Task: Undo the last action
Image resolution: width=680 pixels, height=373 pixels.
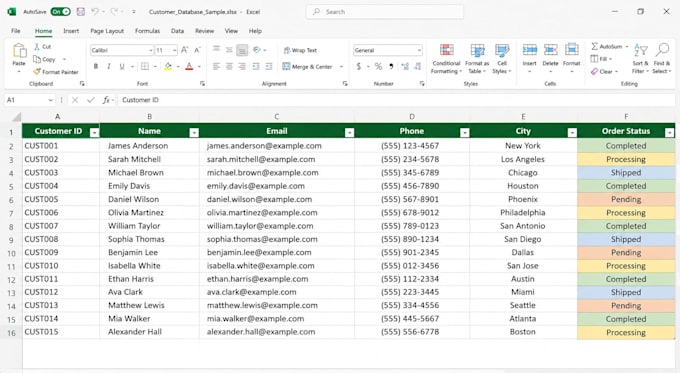Action: [x=95, y=12]
